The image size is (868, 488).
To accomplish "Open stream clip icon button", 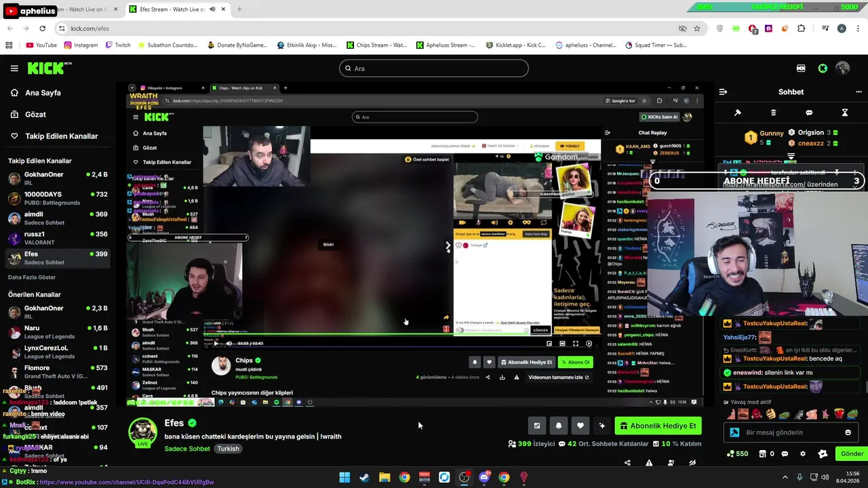I will pos(536,426).
